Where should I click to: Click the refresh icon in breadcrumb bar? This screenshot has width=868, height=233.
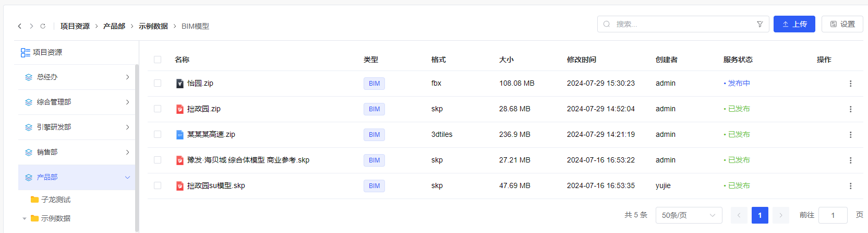(x=43, y=26)
